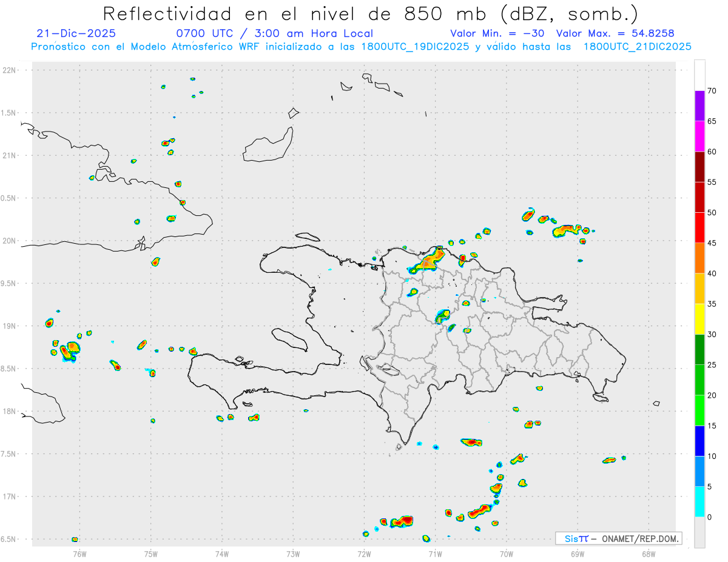Click the 'Valor Min. = -30' text
Image resolution: width=728 pixels, height=562 pixels.
click(x=497, y=33)
